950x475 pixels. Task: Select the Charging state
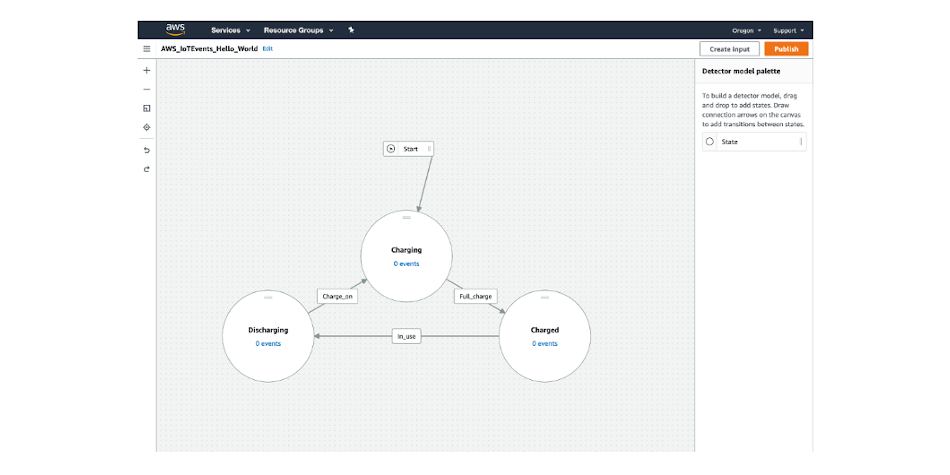pos(407,256)
